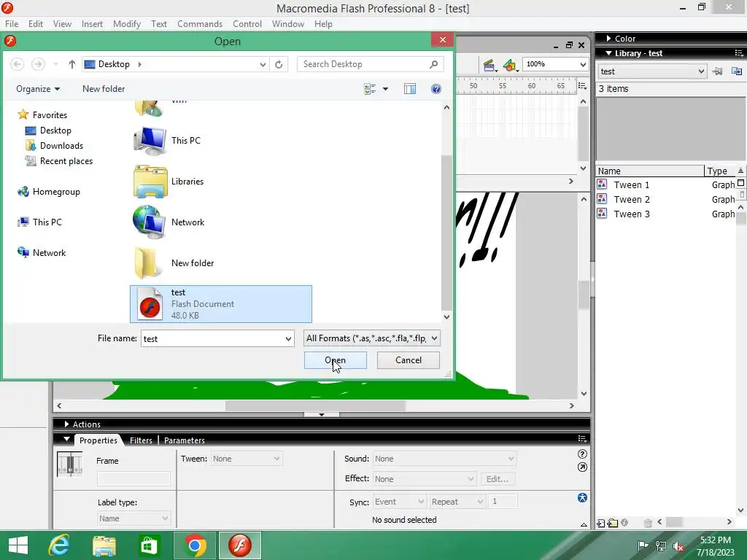The image size is (747, 560).
Task: Open the Control menu
Action: 247,24
